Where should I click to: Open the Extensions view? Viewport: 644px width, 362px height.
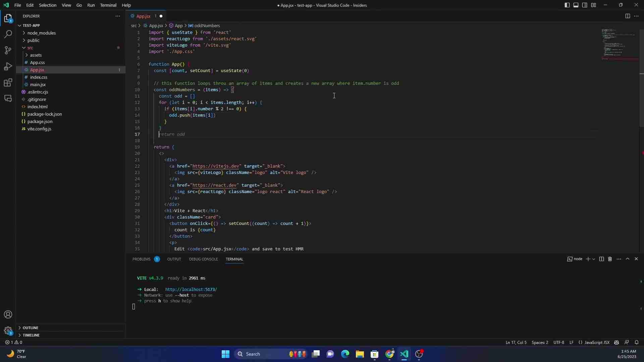tap(8, 82)
